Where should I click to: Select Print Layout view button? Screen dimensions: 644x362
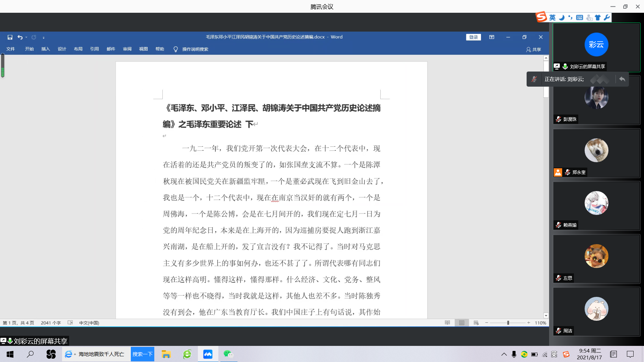pos(462,323)
